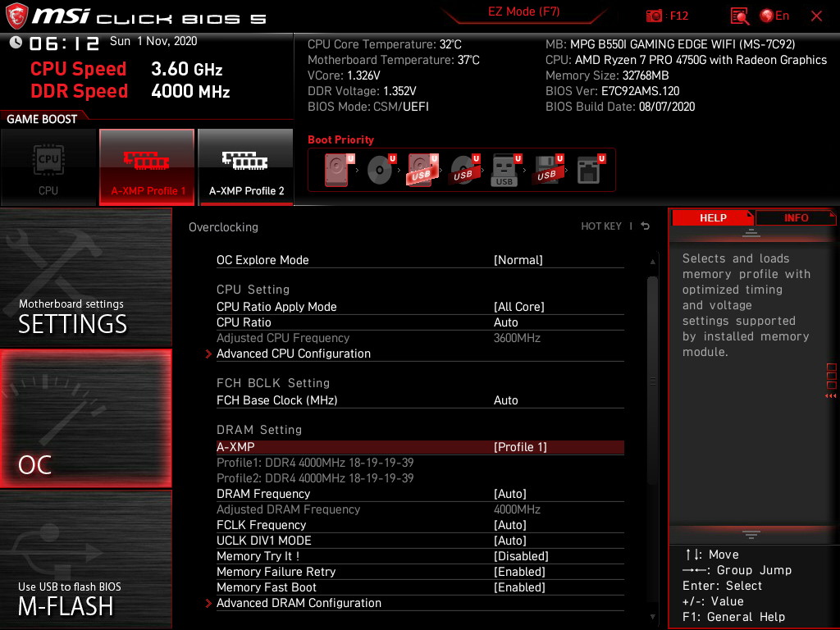Click the DDR Speed 4000 MHz readout
Viewport: 840px width, 630px height.
130,91
